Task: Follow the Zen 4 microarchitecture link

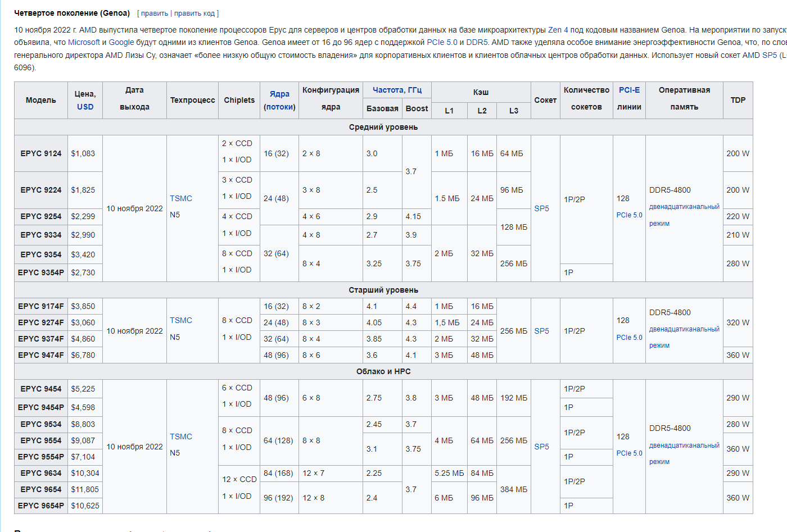Action: click(558, 30)
